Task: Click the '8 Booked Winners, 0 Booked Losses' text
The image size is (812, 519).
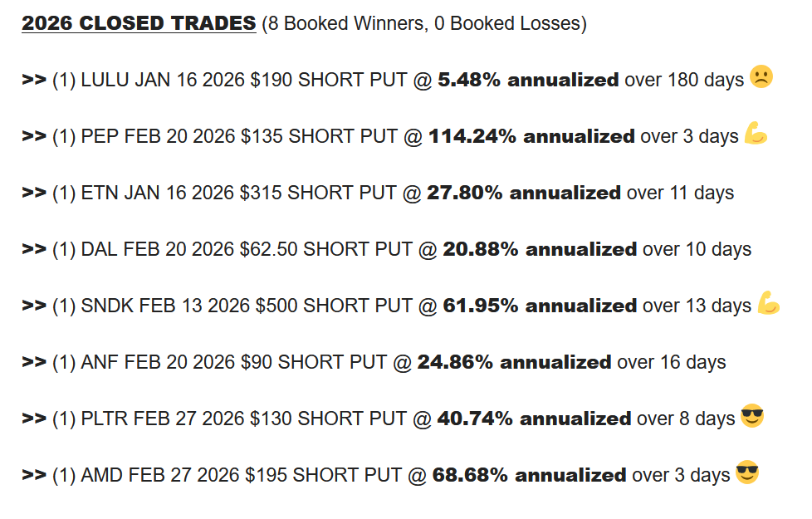Action: click(423, 24)
